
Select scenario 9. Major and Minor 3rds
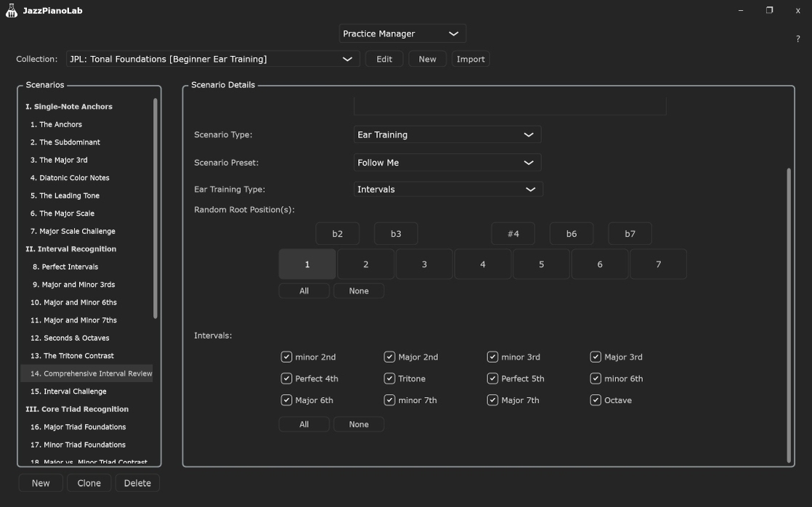tap(86, 285)
